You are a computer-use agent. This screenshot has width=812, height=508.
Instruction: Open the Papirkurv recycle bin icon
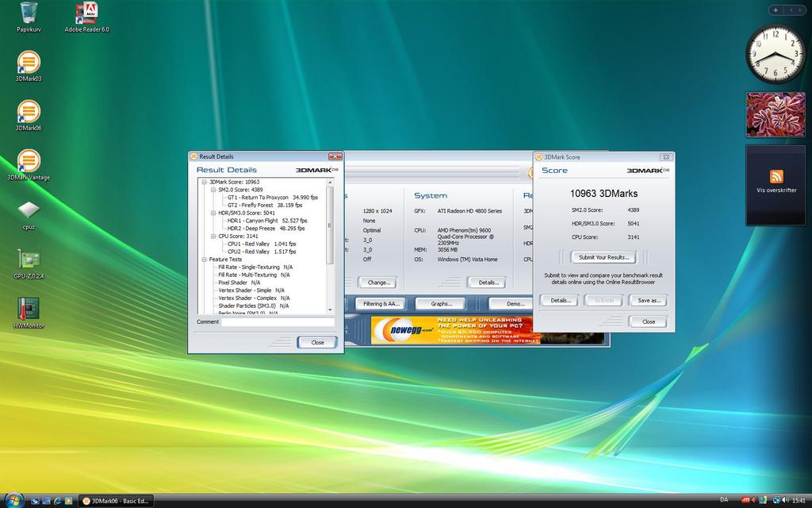[29, 17]
